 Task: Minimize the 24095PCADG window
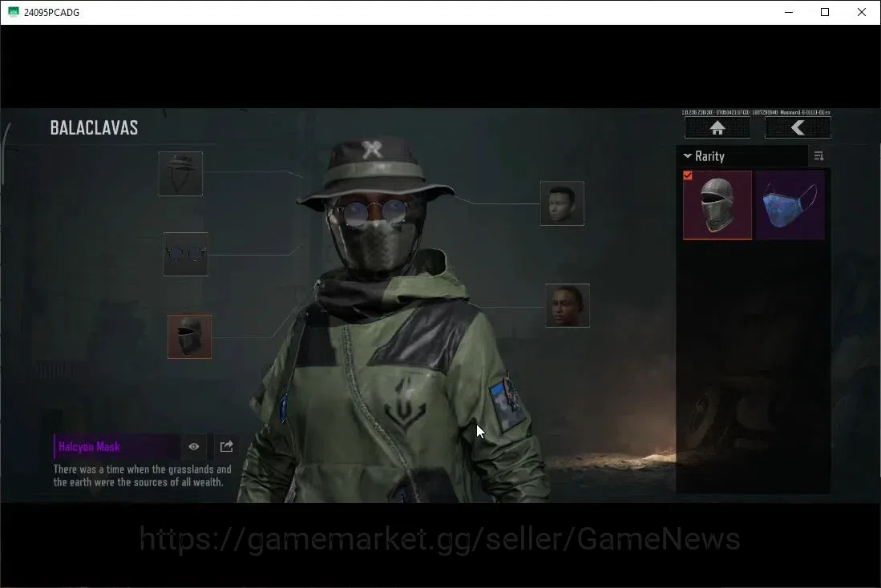click(x=789, y=12)
